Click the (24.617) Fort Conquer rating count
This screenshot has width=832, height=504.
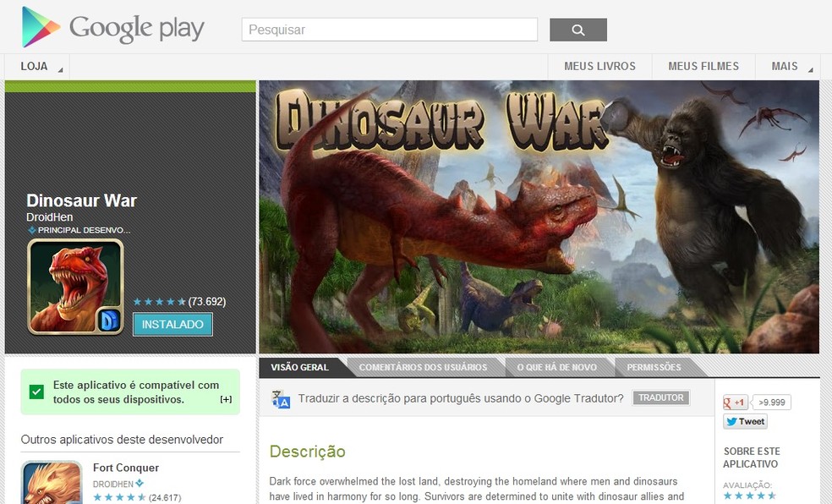coord(165,497)
